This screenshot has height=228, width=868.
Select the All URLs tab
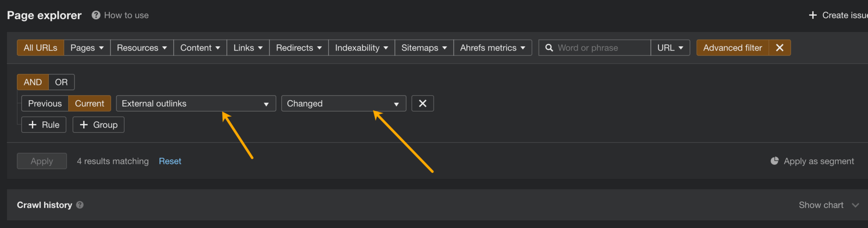pyautogui.click(x=40, y=48)
